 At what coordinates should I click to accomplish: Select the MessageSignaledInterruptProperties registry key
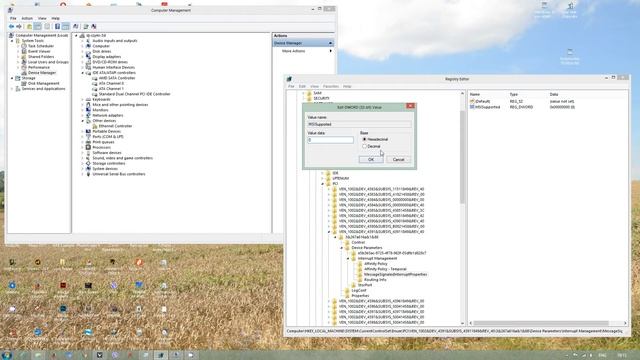pyautogui.click(x=396, y=274)
